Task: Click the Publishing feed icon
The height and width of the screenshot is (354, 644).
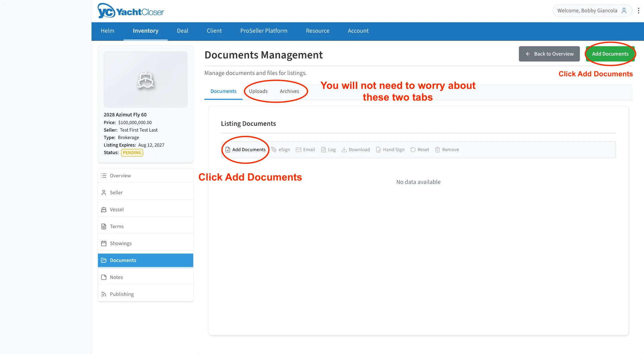Action: (x=104, y=294)
